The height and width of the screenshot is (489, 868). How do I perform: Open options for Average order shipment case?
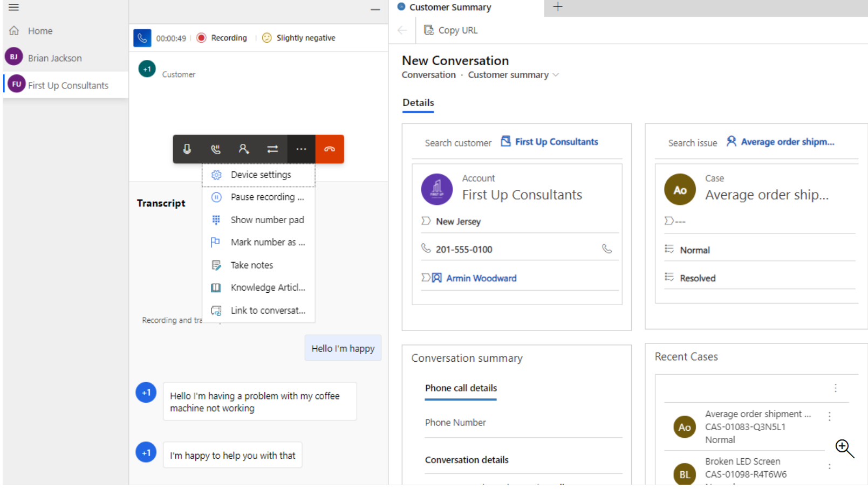[x=829, y=416]
